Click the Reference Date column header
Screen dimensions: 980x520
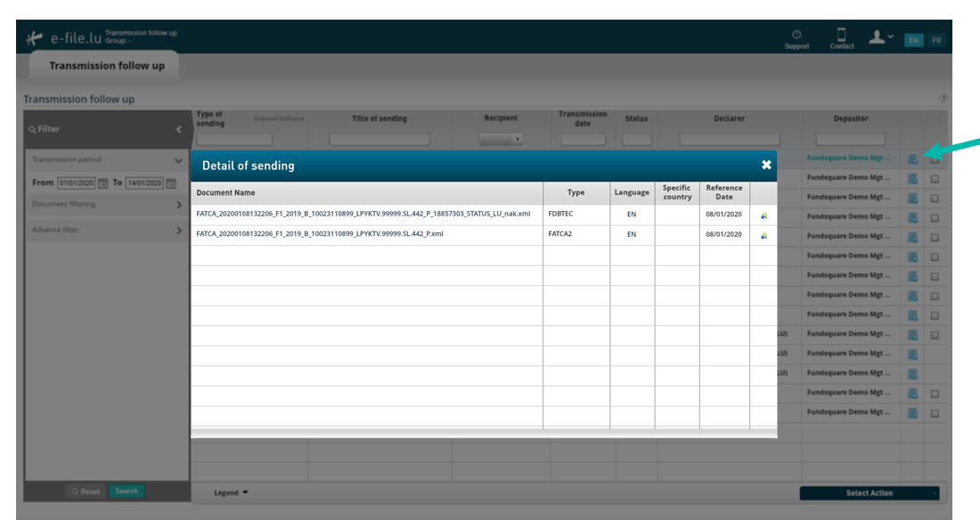pyautogui.click(x=723, y=192)
